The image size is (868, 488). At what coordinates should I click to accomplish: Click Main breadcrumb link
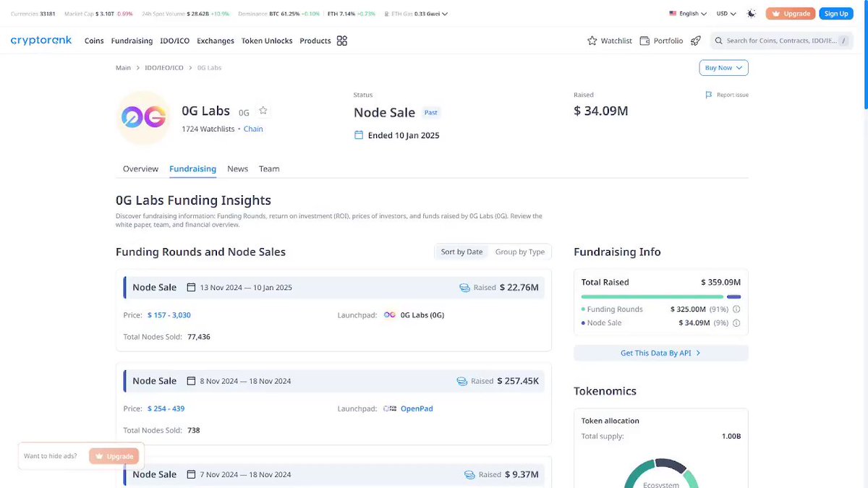[123, 68]
